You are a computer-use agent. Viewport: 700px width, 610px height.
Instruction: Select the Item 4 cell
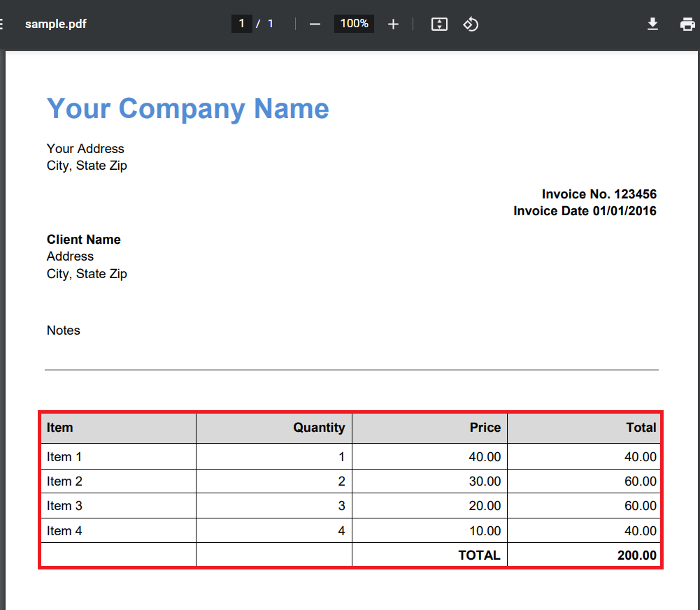pos(118,530)
